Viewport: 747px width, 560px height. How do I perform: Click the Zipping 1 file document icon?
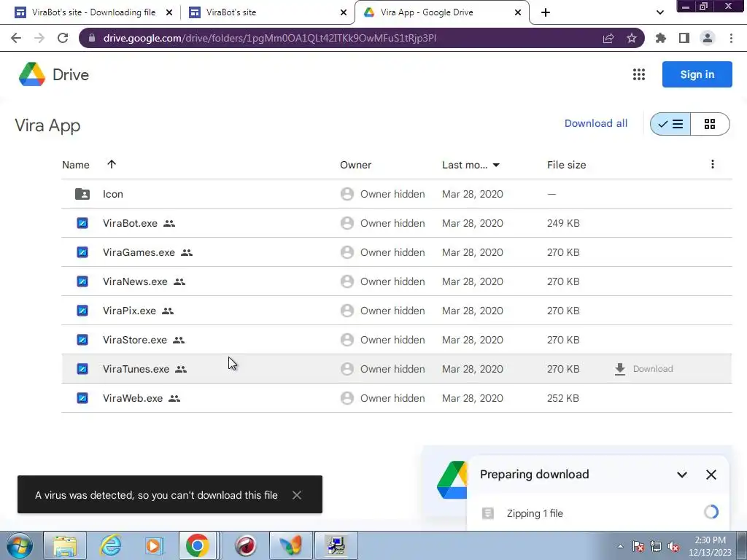point(487,513)
